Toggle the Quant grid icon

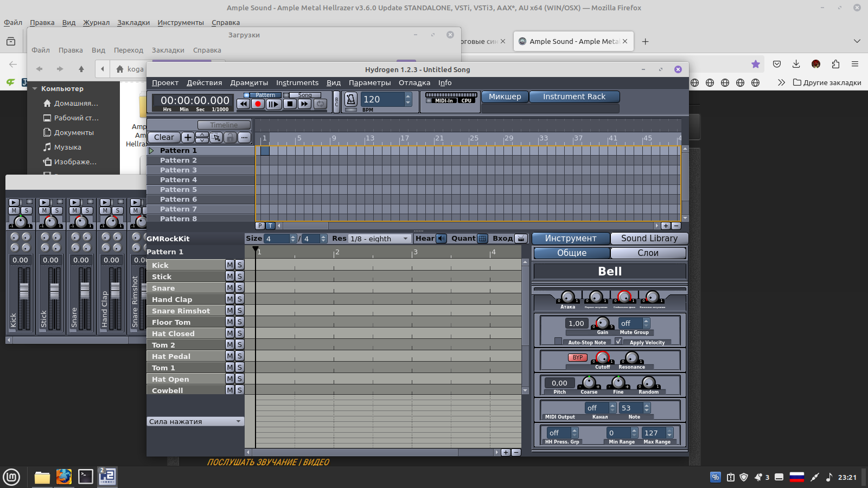pos(482,239)
